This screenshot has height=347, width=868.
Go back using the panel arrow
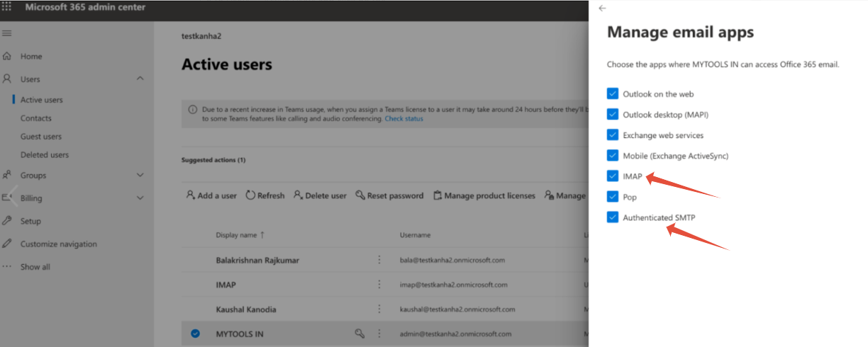603,8
